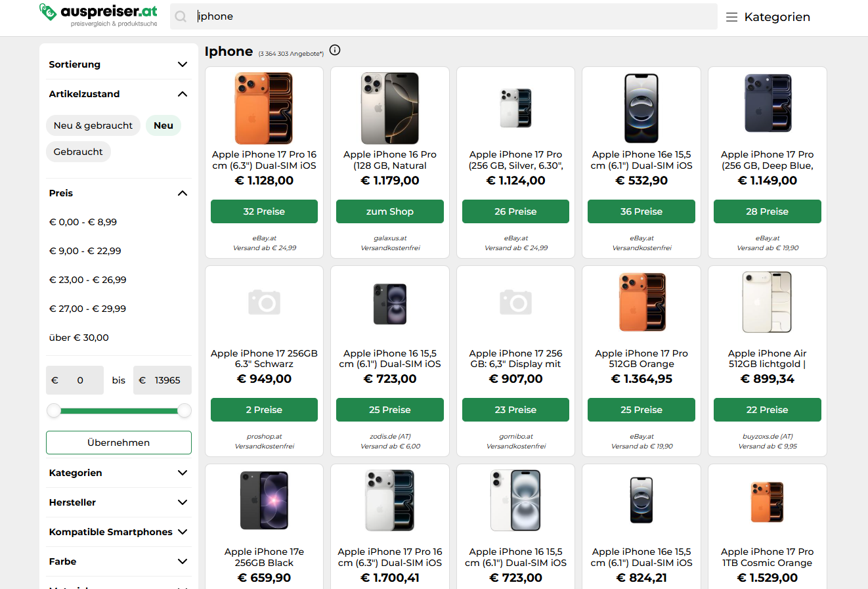Click the right handle of the price slider

[x=184, y=410]
